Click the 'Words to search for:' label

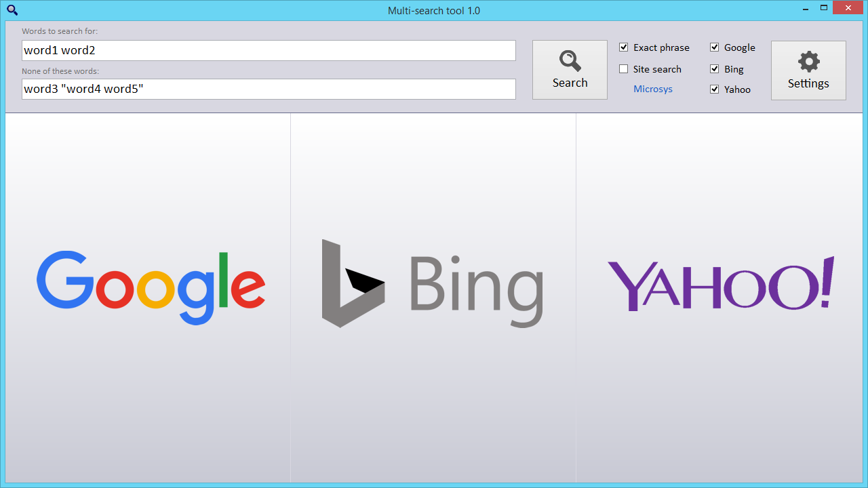(x=60, y=31)
